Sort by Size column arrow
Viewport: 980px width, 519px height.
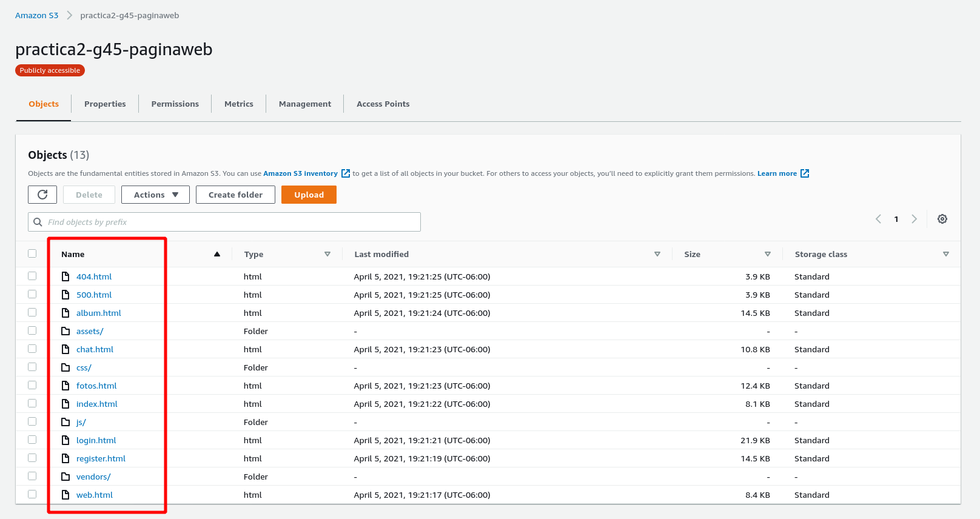click(x=768, y=254)
